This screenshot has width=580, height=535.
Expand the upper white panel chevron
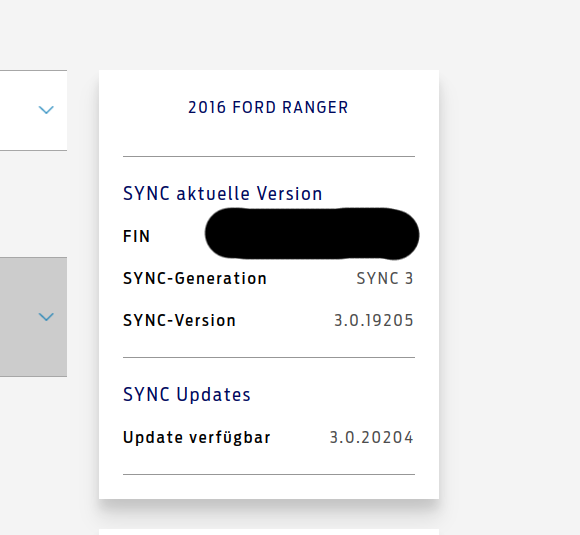46,110
